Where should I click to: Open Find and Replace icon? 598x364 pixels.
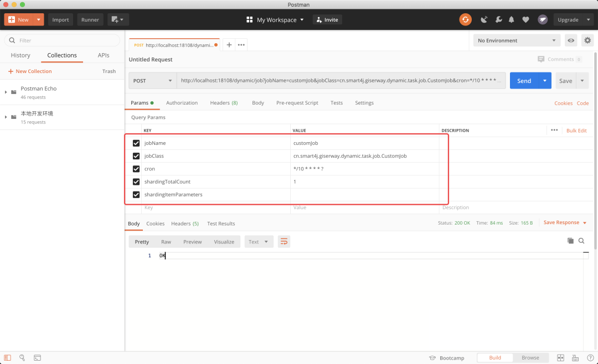click(x=22, y=358)
